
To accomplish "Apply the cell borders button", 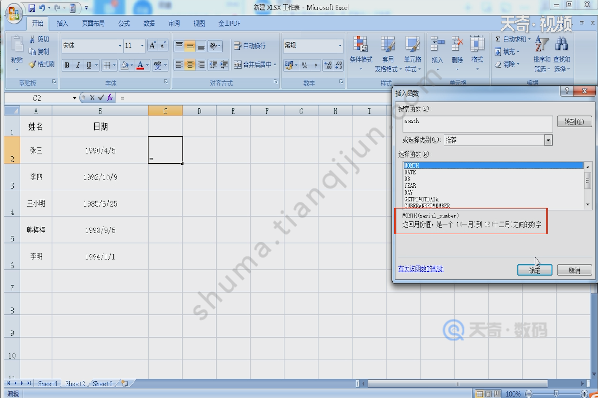I will pyautogui.click(x=107, y=66).
